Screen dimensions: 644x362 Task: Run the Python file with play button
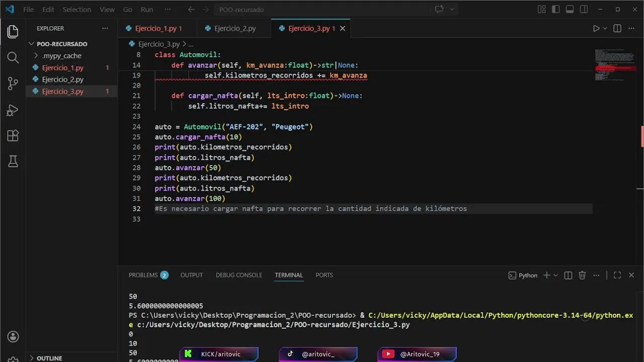(x=596, y=29)
